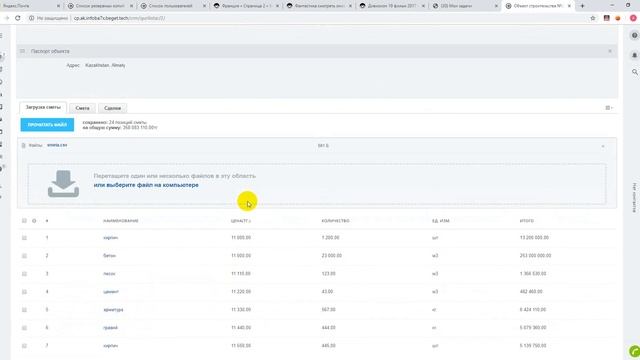
Task: Sort by the Цена column header
Action: coord(240,221)
